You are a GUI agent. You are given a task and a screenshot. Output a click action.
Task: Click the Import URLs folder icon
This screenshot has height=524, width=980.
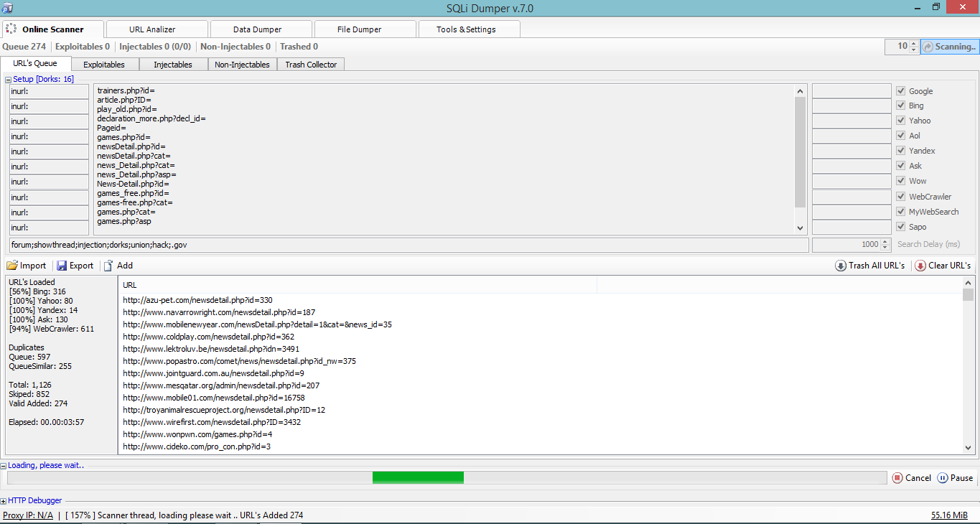click(12, 265)
